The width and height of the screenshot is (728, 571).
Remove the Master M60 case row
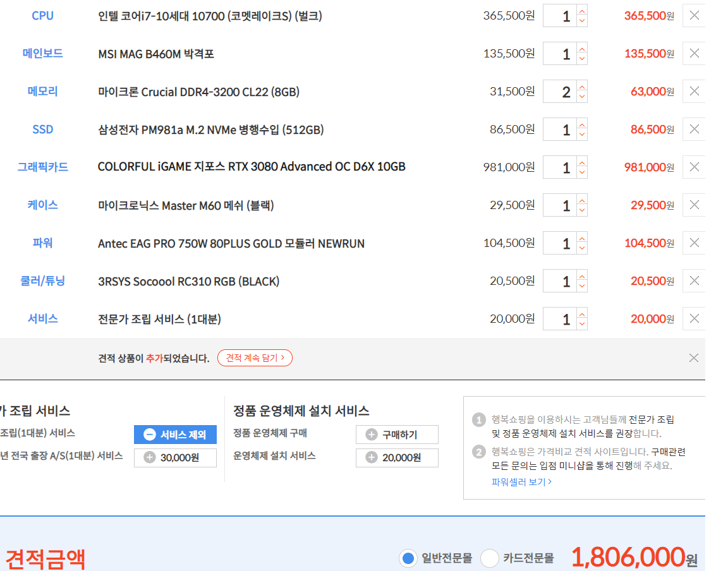(x=694, y=205)
